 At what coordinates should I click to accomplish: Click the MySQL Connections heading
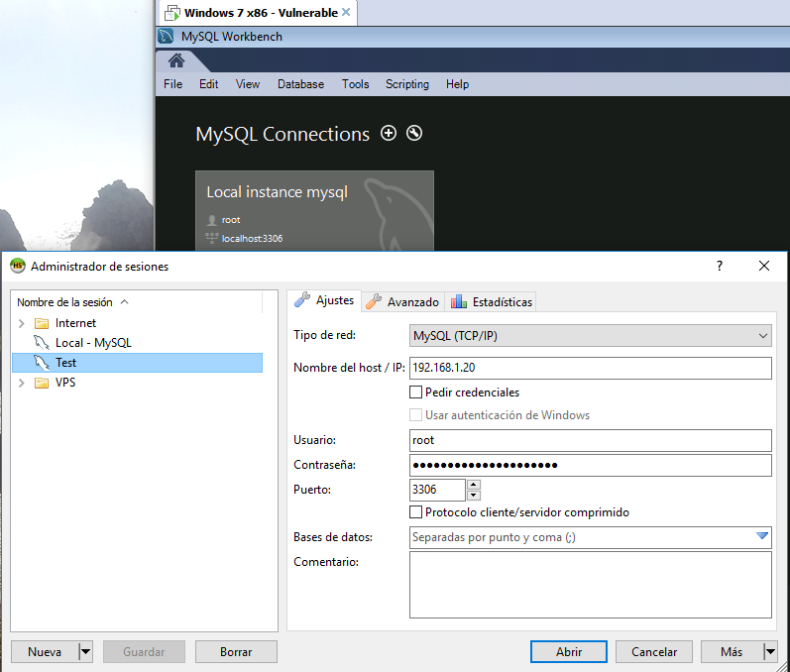click(282, 134)
